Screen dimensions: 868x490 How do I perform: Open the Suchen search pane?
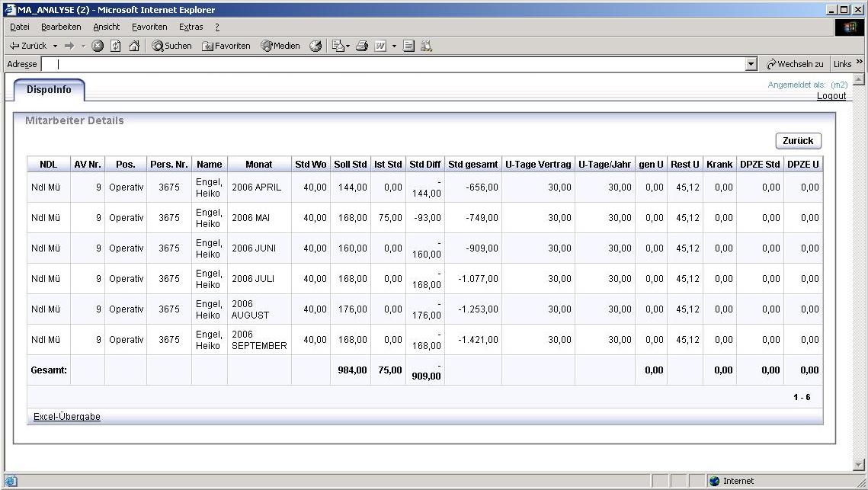171,46
